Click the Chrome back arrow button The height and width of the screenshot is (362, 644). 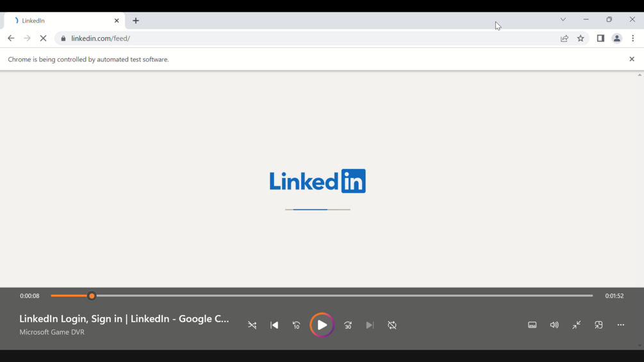11,38
